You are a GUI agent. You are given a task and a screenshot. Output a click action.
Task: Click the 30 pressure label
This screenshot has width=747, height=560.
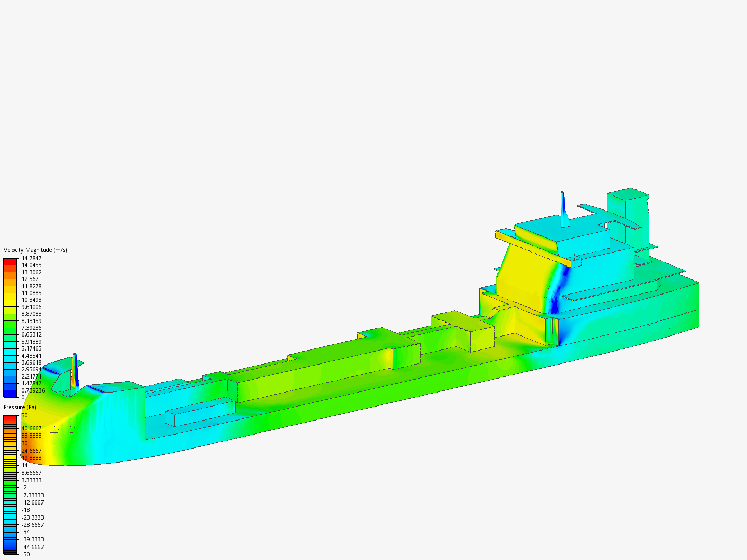pos(24,443)
